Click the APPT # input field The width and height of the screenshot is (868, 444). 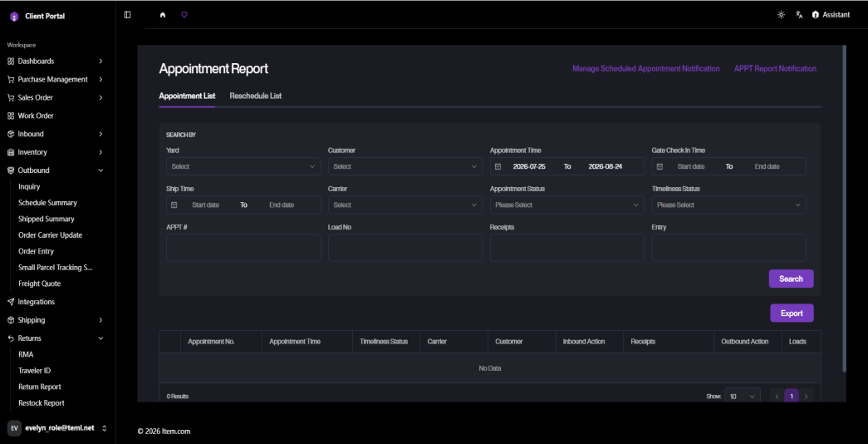(243, 248)
